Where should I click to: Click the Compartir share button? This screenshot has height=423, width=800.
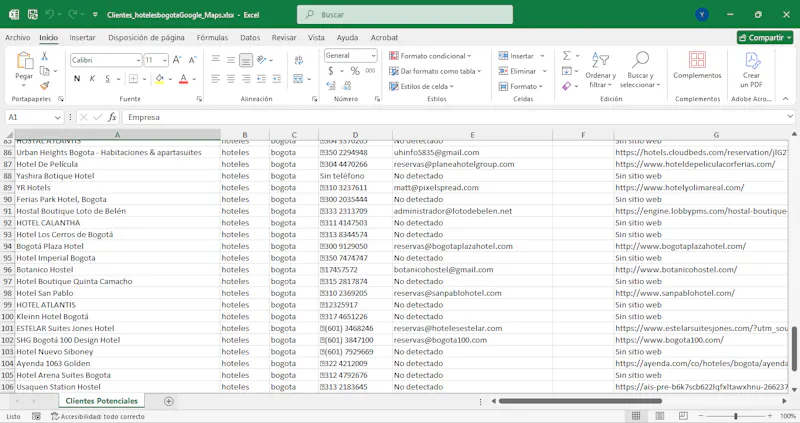click(765, 37)
